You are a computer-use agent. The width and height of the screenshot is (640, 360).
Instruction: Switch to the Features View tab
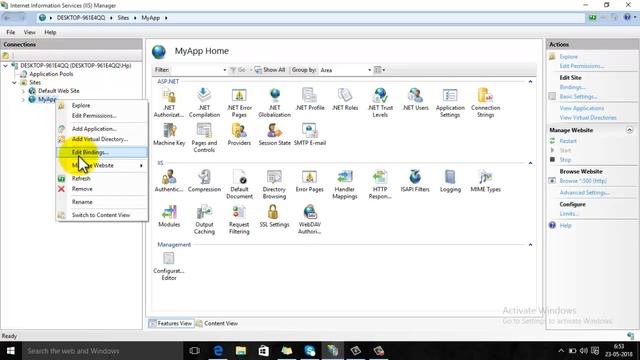pyautogui.click(x=170, y=323)
